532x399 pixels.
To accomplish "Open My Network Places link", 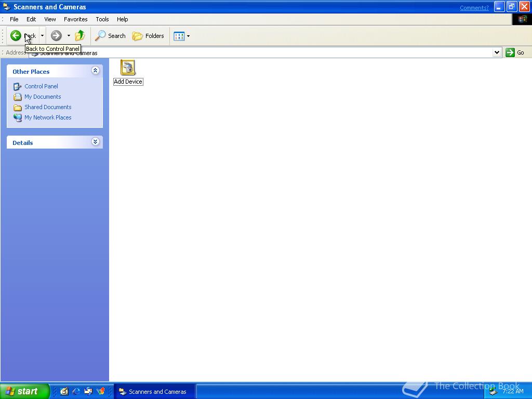I will tap(48, 117).
